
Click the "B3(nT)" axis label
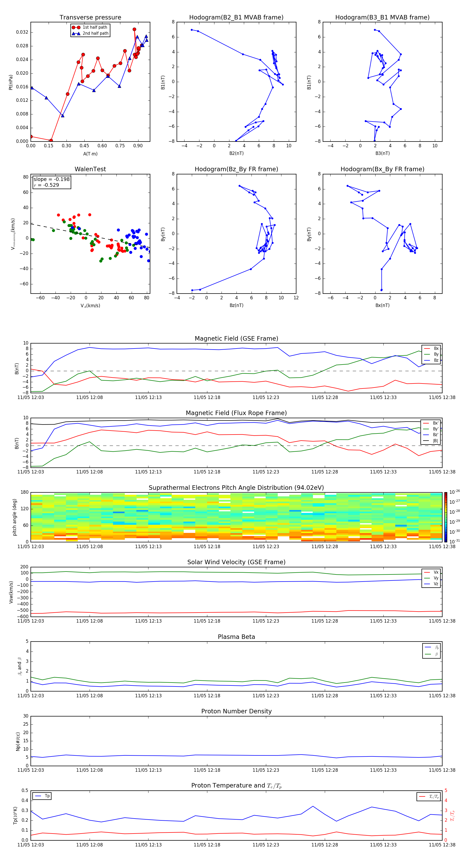point(382,153)
